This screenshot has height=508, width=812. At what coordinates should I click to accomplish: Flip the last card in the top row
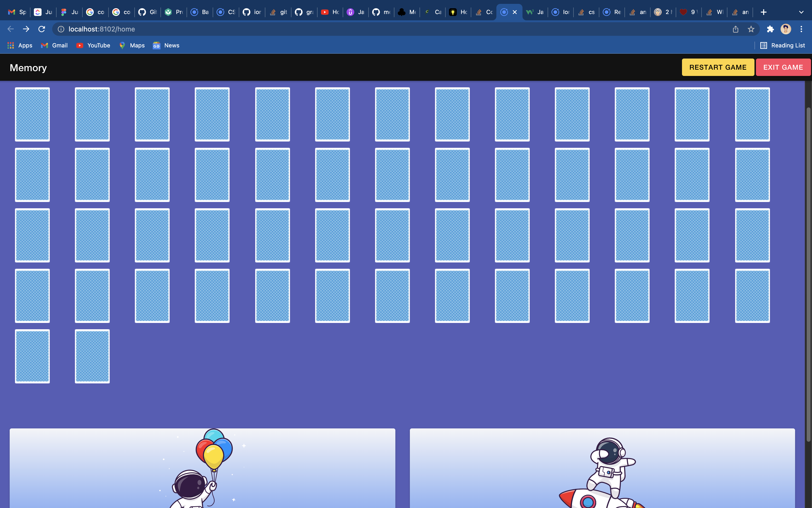point(752,114)
